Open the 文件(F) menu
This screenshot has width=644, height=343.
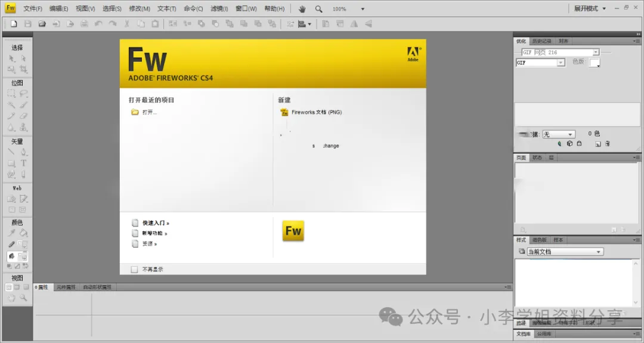pyautogui.click(x=32, y=8)
